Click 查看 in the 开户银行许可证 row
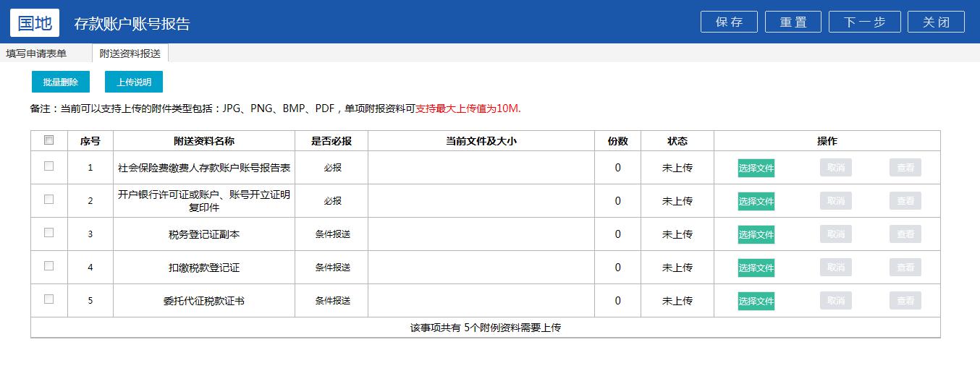 tap(905, 201)
